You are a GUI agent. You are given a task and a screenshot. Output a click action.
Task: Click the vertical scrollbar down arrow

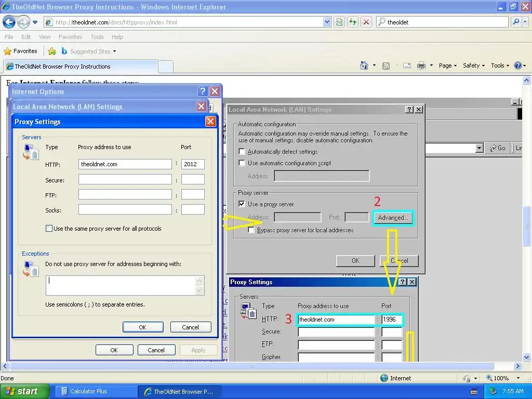pos(527,357)
